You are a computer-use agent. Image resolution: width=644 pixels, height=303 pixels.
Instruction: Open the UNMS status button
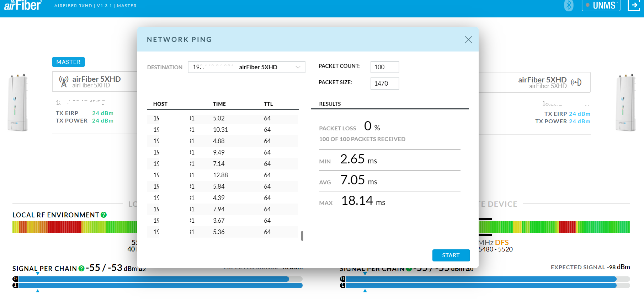(601, 6)
